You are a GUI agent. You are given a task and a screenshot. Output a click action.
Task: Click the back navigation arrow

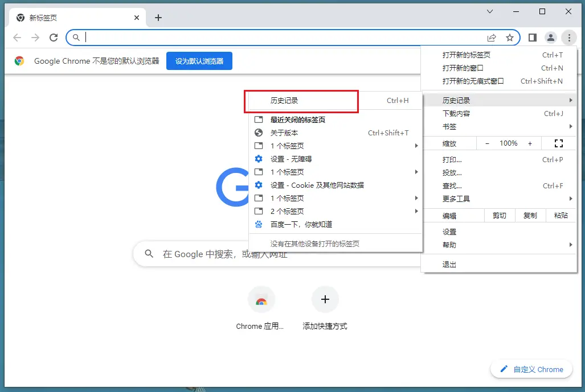(x=17, y=37)
